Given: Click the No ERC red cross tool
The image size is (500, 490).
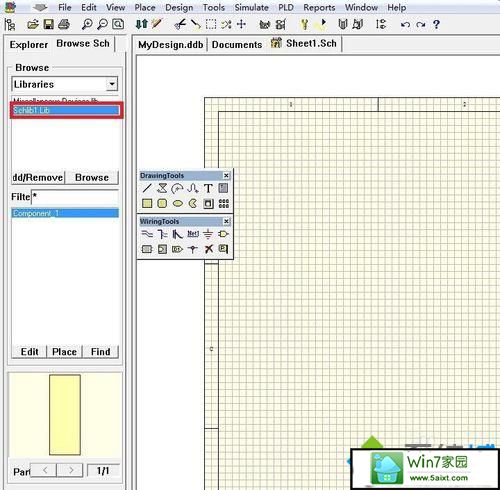Looking at the screenshot, I should (208, 249).
